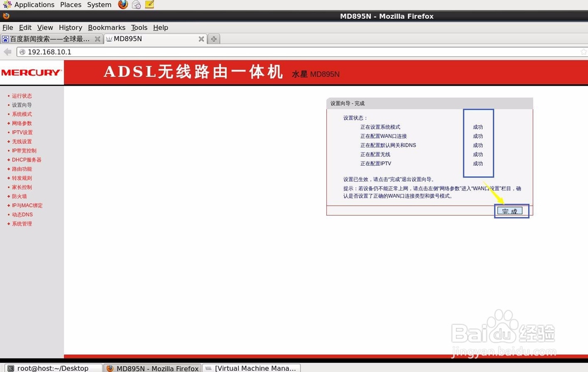This screenshot has height=372, width=588.
Task: Open the 运行状态 page from the sidebar
Action: click(x=22, y=95)
